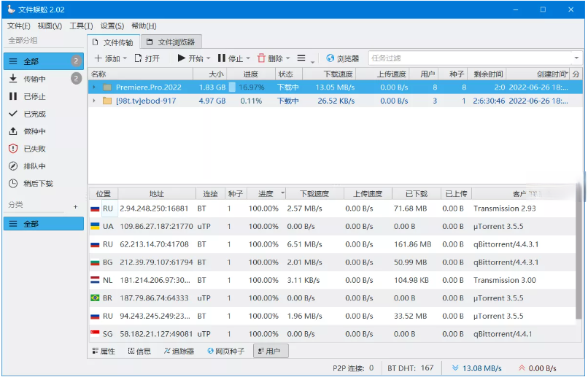The width and height of the screenshot is (588, 377).
Task: Select 全部 under 全部分组 in sidebar
Action: pos(44,61)
